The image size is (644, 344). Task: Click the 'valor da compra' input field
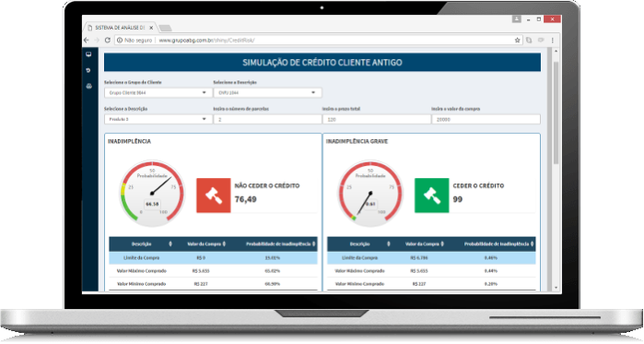tap(486, 119)
